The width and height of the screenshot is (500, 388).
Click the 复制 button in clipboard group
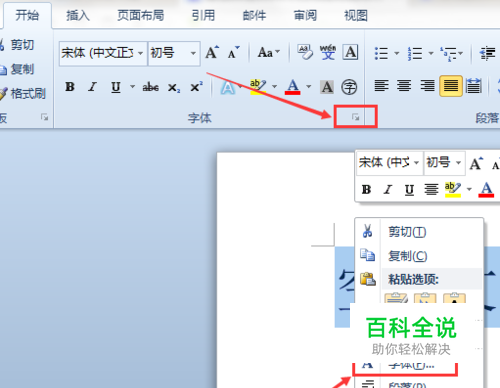tap(17, 69)
